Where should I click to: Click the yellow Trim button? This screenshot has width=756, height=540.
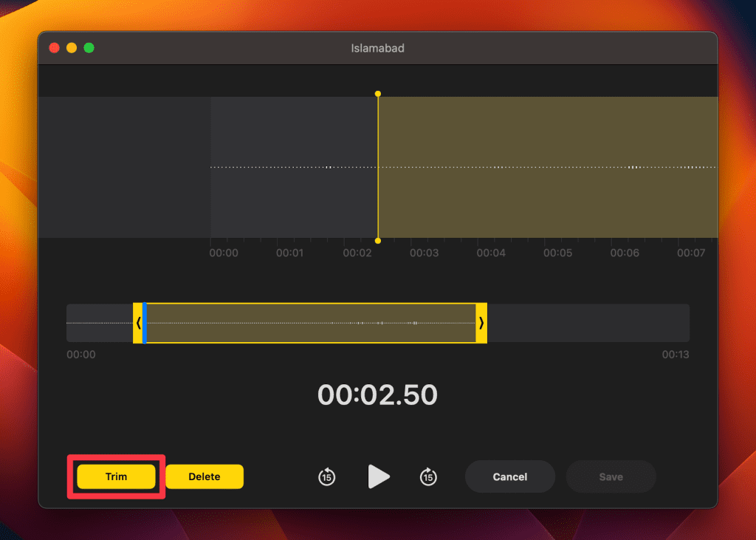tap(116, 476)
